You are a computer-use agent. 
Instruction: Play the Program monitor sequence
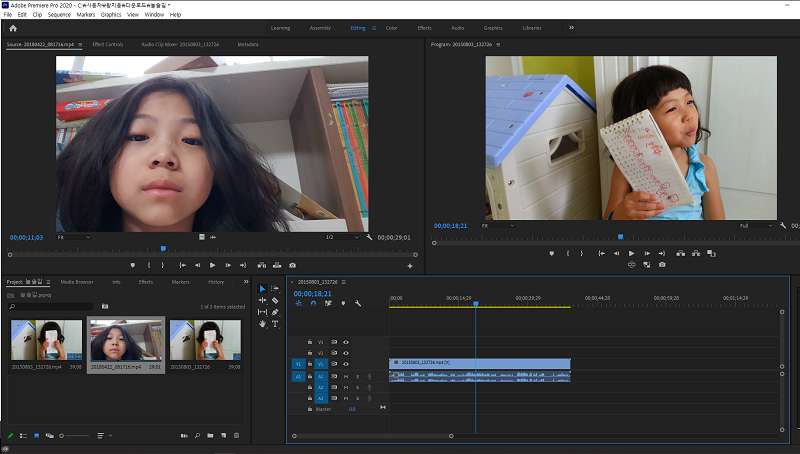coord(632,254)
